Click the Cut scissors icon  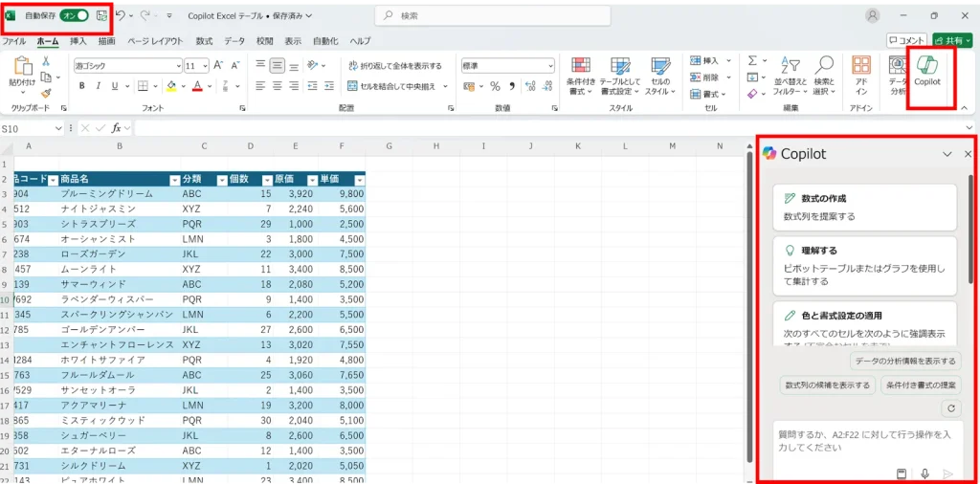[x=46, y=60]
